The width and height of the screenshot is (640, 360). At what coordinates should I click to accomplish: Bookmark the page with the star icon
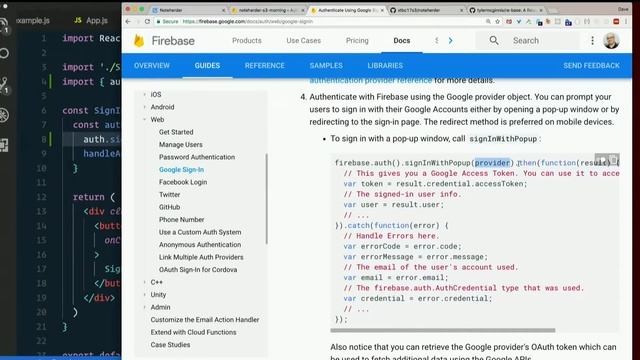pyautogui.click(x=498, y=21)
